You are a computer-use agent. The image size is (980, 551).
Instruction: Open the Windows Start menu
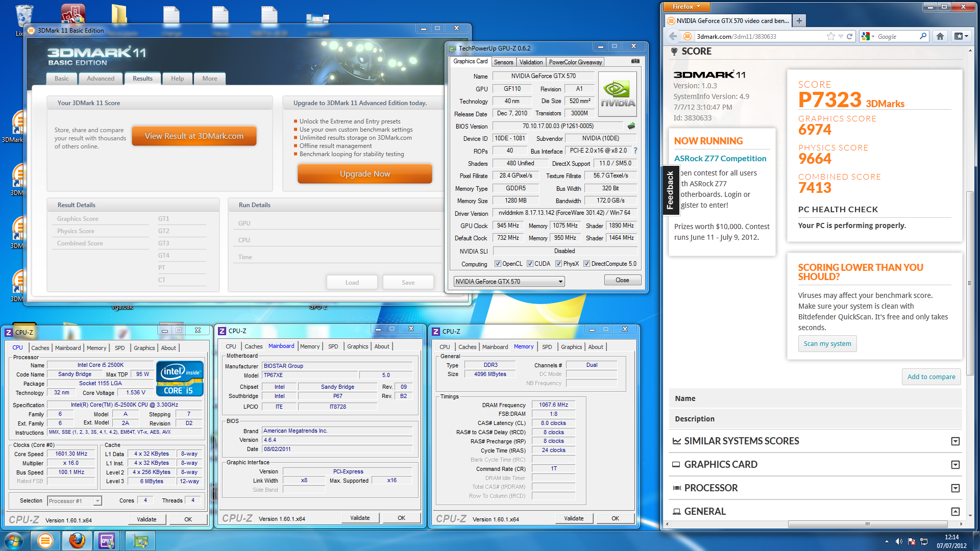pyautogui.click(x=14, y=540)
